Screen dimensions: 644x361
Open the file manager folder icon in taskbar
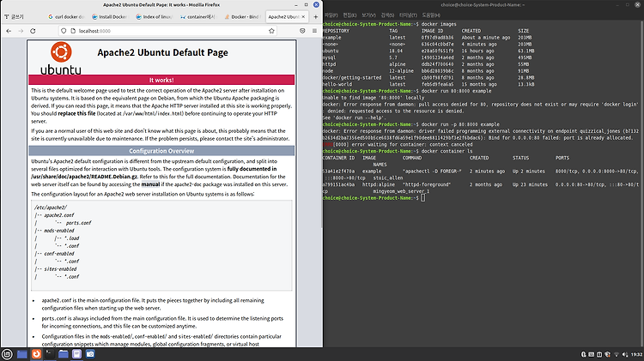pyautogui.click(x=64, y=354)
